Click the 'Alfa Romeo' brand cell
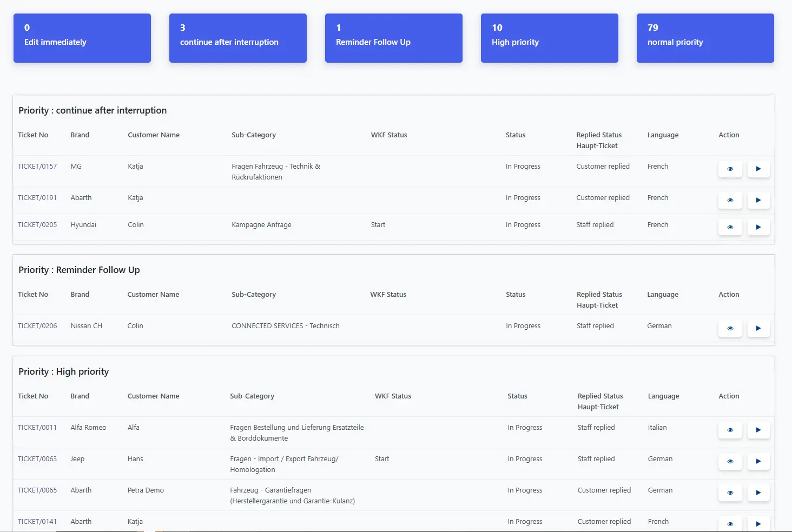The image size is (792, 532). pos(88,428)
